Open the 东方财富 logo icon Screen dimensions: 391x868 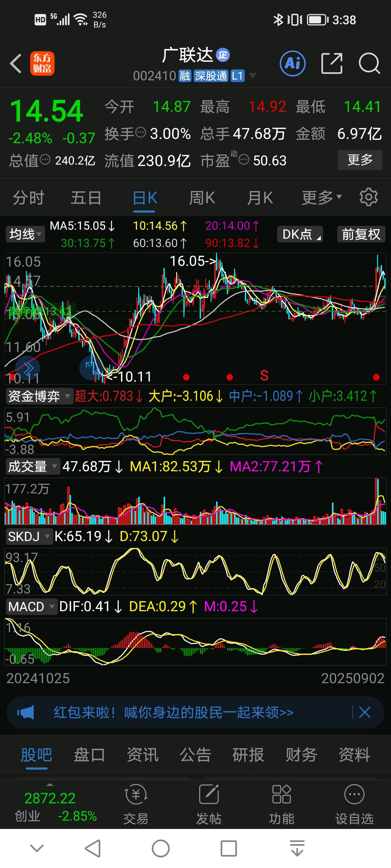[x=42, y=63]
